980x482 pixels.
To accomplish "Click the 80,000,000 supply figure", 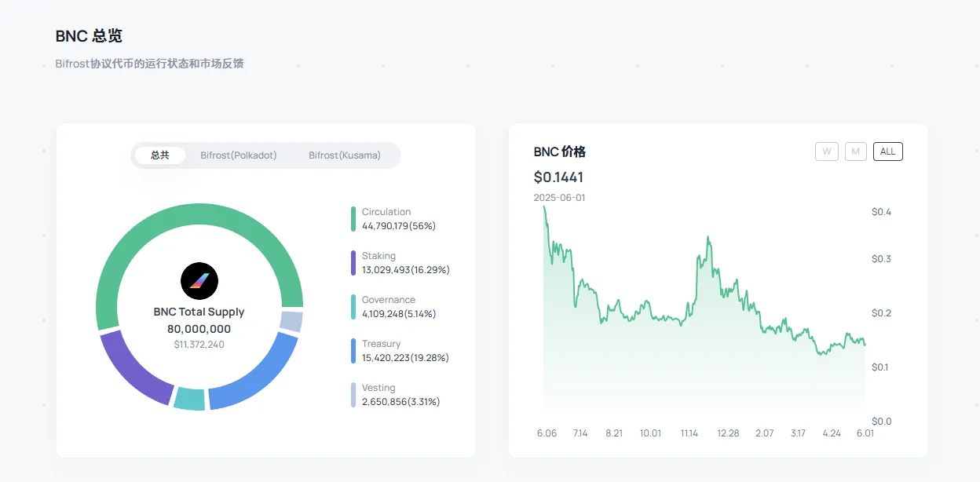I will pyautogui.click(x=199, y=329).
